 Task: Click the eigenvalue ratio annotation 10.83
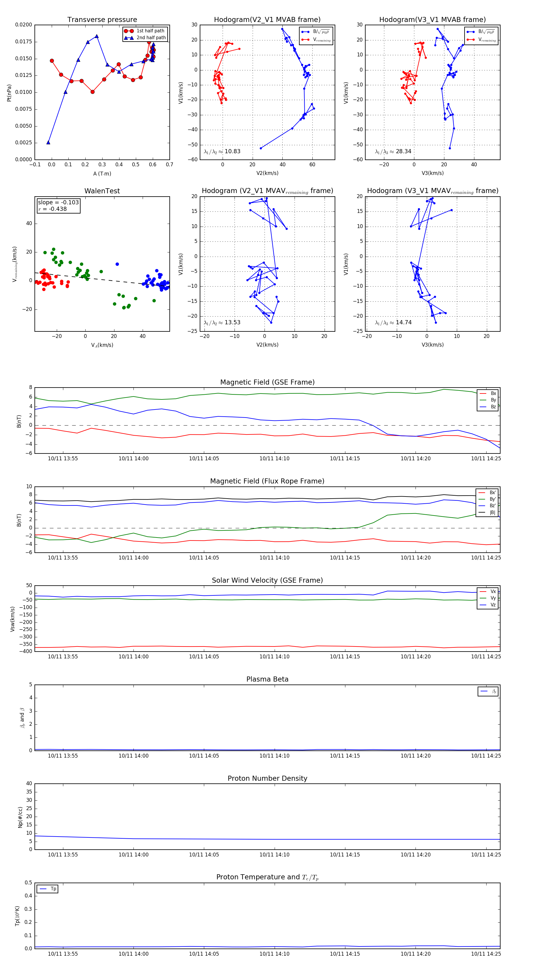tap(222, 151)
